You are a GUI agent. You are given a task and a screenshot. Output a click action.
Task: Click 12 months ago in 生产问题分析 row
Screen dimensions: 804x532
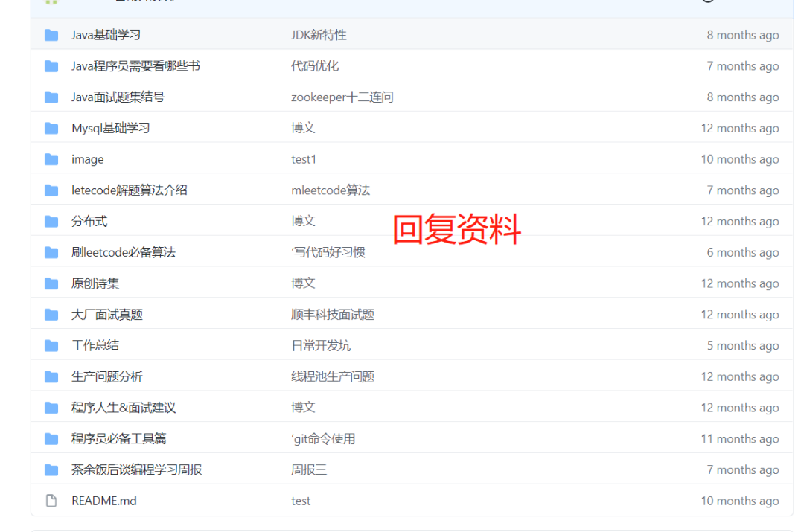740,376
